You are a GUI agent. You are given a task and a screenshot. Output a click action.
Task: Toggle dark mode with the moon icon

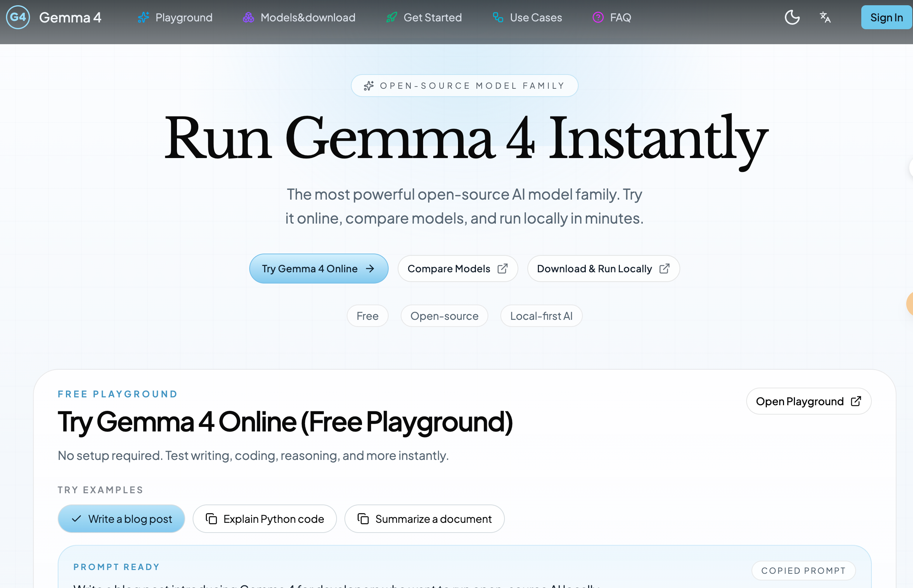792,17
